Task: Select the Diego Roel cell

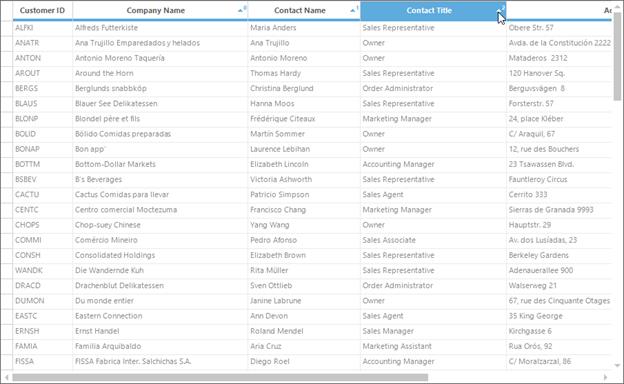Action: click(x=304, y=361)
